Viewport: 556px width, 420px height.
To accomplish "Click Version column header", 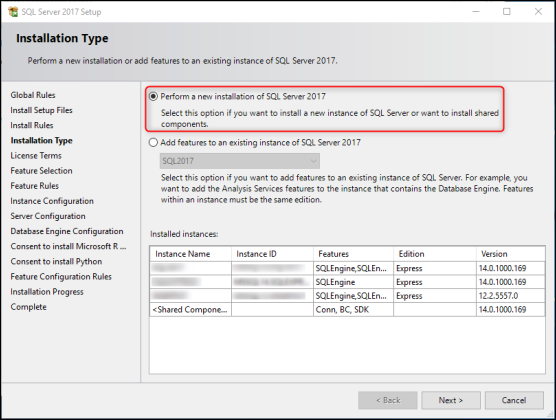I will coord(511,254).
